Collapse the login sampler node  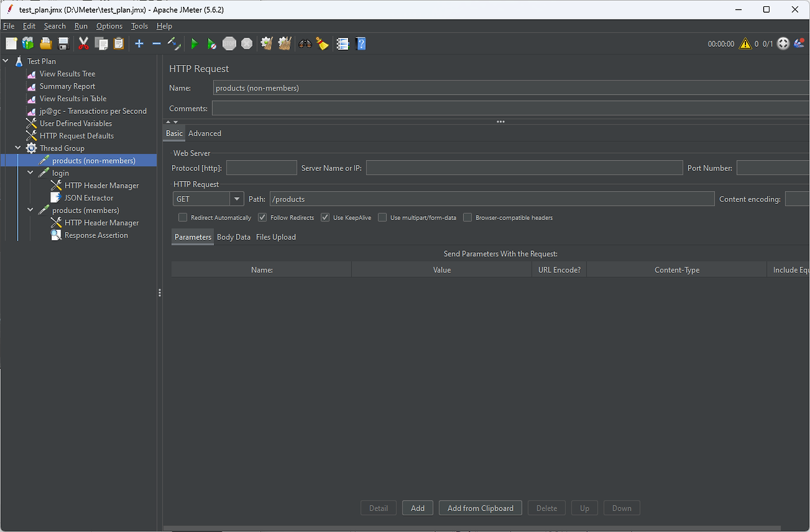(30, 173)
